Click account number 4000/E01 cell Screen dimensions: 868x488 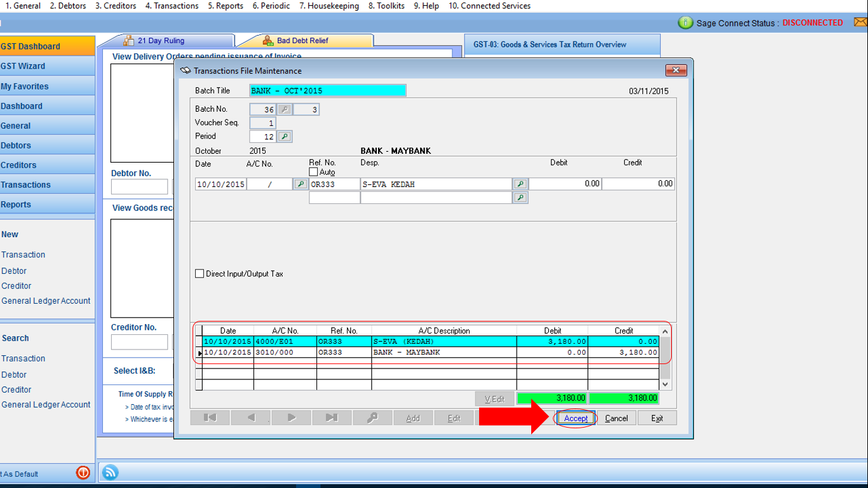(x=285, y=341)
